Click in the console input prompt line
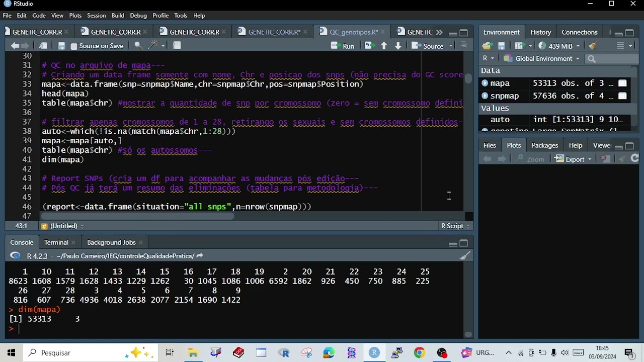The width and height of the screenshot is (644, 362). tap(234, 329)
